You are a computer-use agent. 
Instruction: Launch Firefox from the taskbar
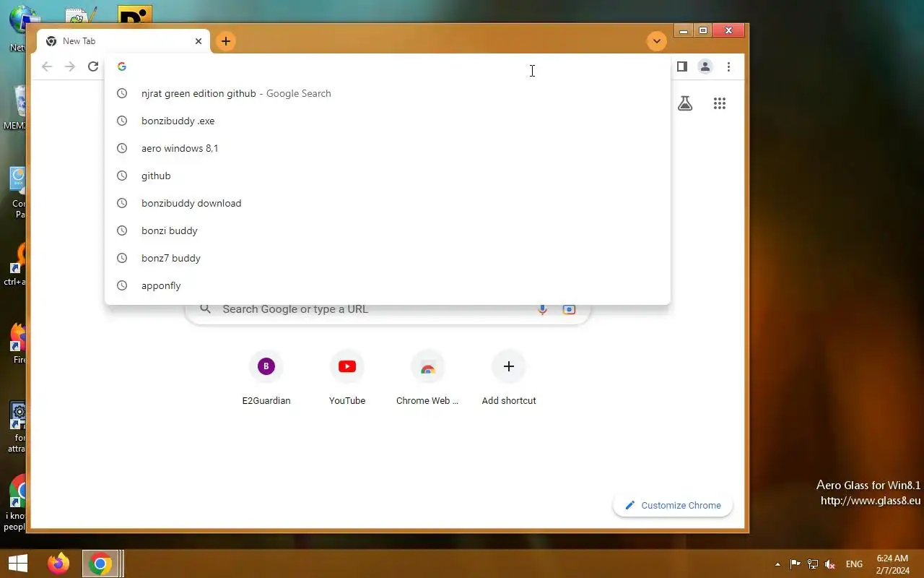click(58, 564)
